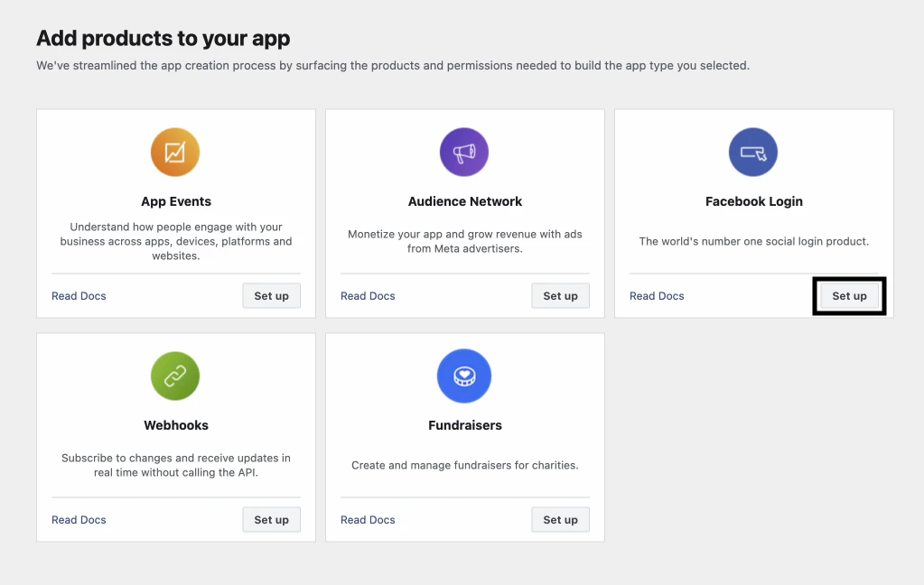Open Read Docs for Audience Network

368,295
